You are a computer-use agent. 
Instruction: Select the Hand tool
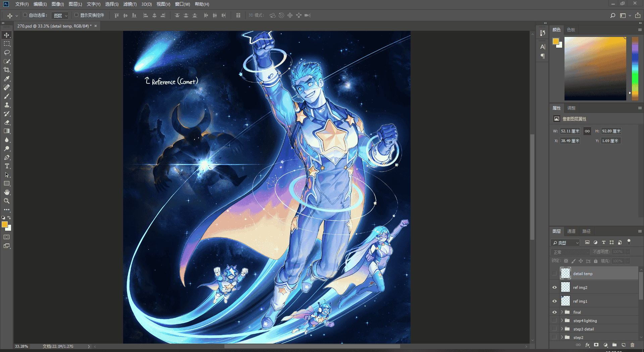(7, 192)
